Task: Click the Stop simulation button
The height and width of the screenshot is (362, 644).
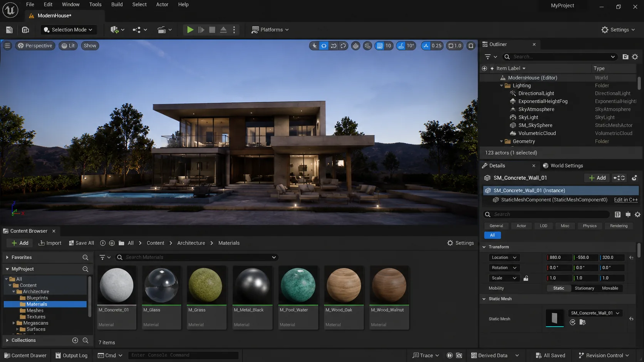Action: tap(212, 30)
